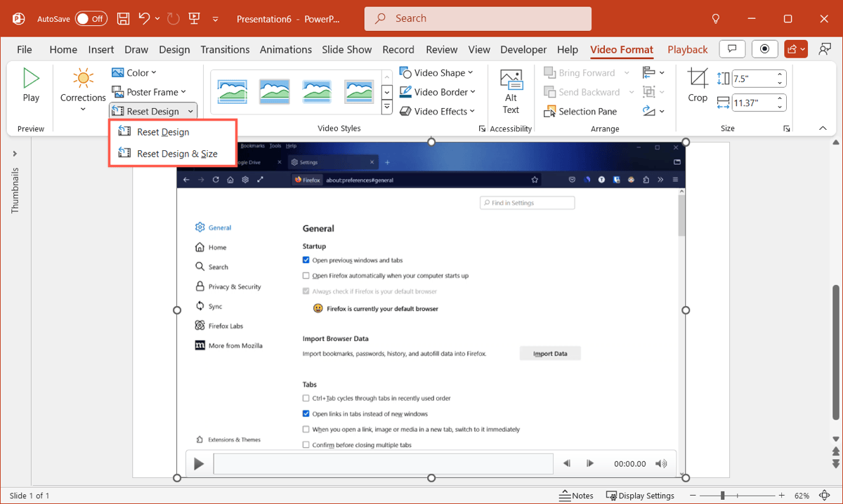This screenshot has height=504, width=843.
Task: Expand the Reset Design dropdown arrow
Action: (190, 112)
